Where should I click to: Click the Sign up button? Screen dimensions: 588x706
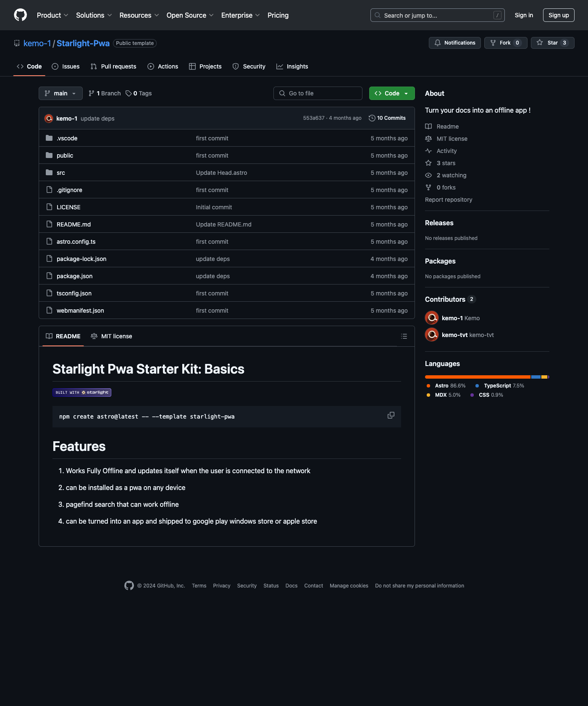559,15
